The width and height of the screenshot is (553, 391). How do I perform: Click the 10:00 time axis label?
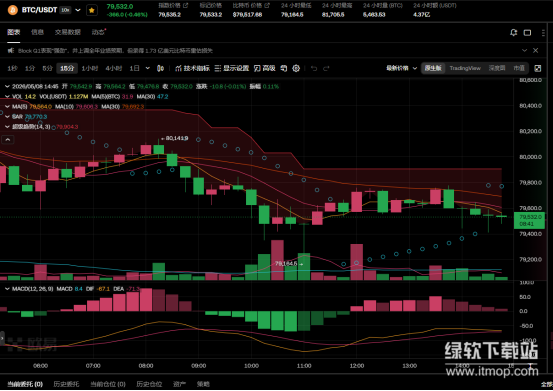[x=251, y=366]
